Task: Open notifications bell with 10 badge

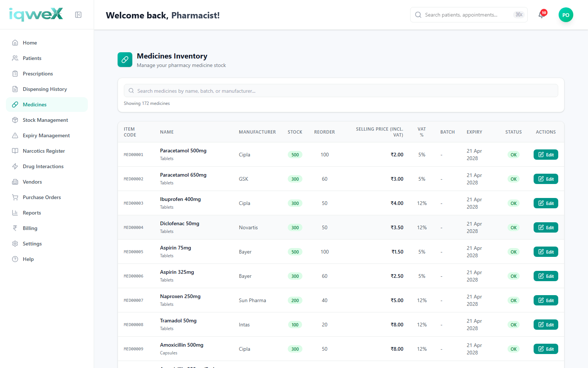Action: 541,15
